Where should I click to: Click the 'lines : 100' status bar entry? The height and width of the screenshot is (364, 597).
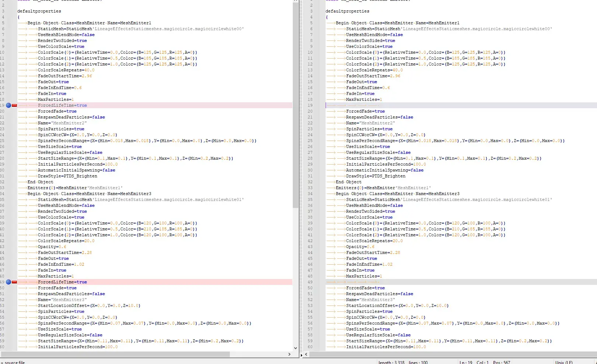418,363
